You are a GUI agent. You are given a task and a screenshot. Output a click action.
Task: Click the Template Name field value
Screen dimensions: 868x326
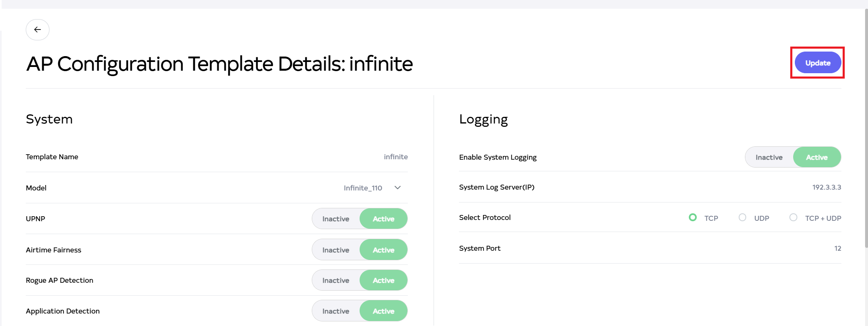395,157
